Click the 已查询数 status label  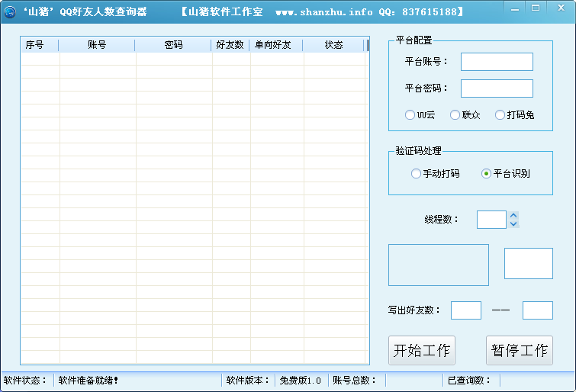click(x=469, y=381)
